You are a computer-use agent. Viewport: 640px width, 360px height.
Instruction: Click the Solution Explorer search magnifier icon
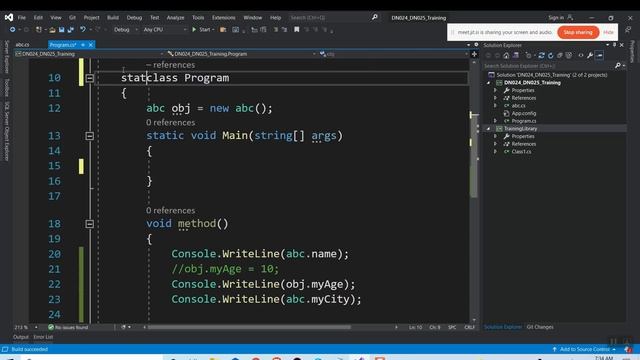(x=618, y=66)
